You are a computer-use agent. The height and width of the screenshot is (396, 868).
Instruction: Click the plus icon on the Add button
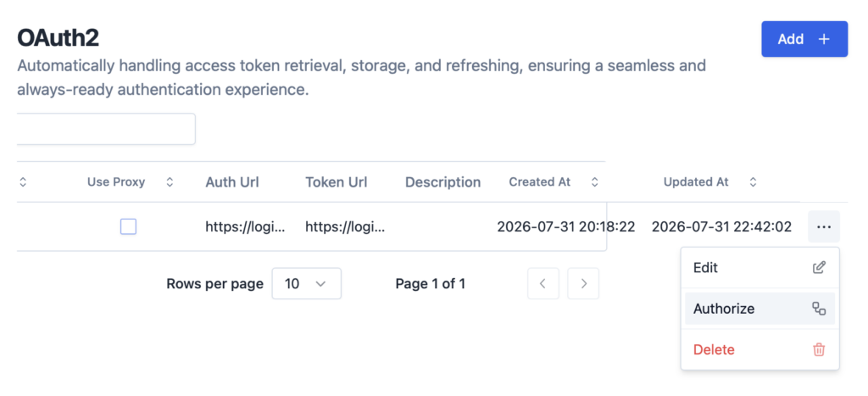click(824, 39)
